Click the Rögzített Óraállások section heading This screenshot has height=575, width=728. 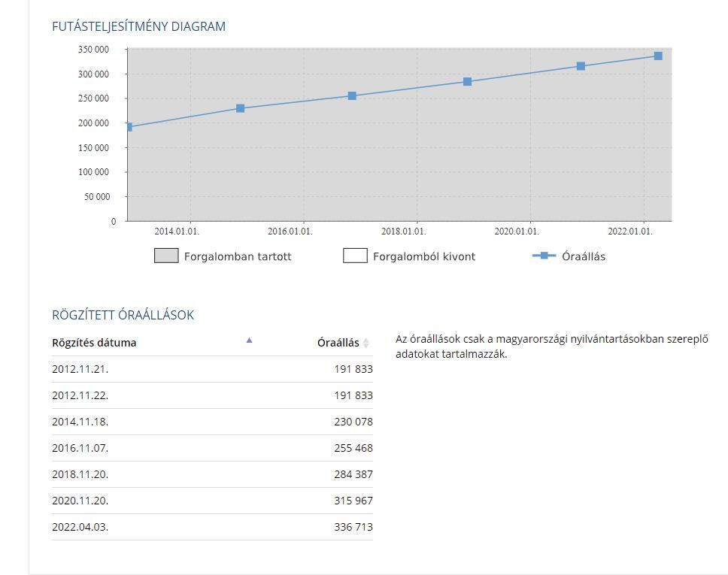point(123,315)
